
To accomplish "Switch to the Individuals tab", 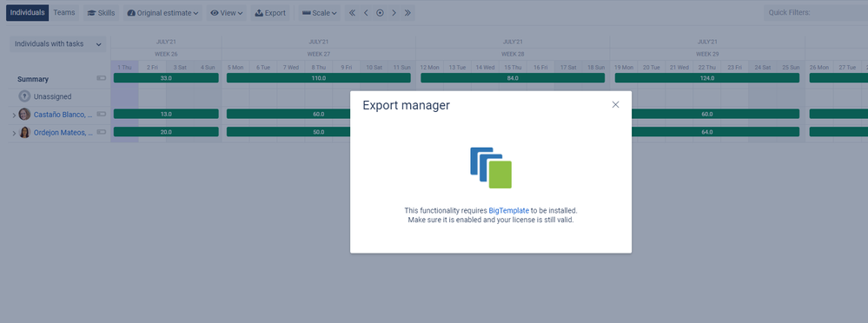I will click(27, 13).
